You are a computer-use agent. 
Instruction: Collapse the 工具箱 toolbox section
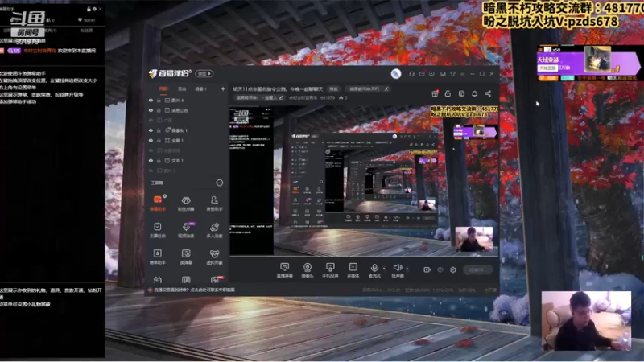[220, 183]
